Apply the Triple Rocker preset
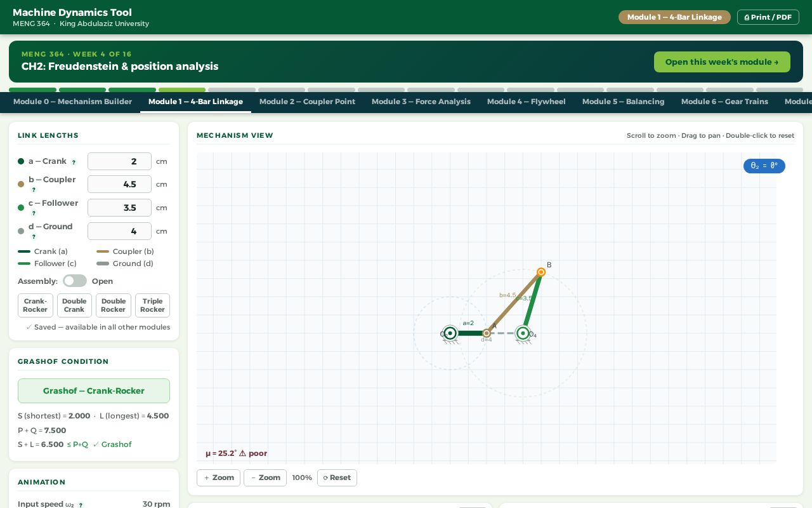Viewport: 812px width, 508px height. coord(152,305)
